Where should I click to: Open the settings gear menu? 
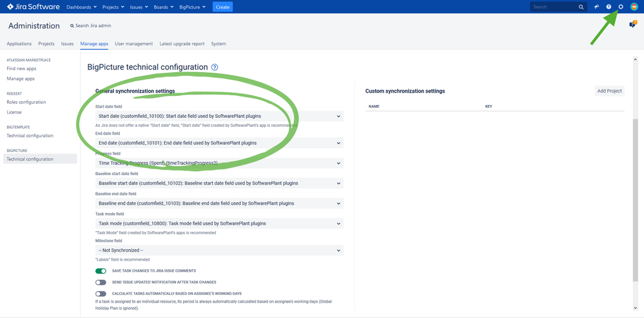pos(621,7)
